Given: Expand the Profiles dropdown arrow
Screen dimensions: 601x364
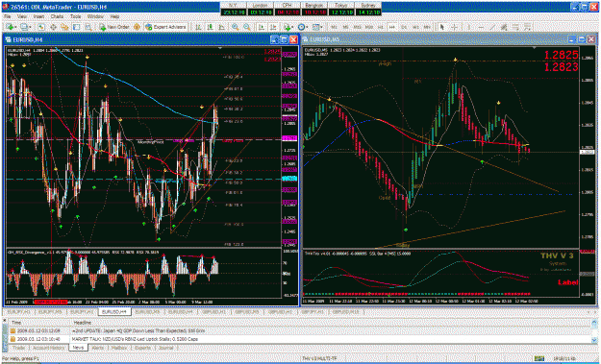Looking at the screenshot, I should click(x=30, y=27).
